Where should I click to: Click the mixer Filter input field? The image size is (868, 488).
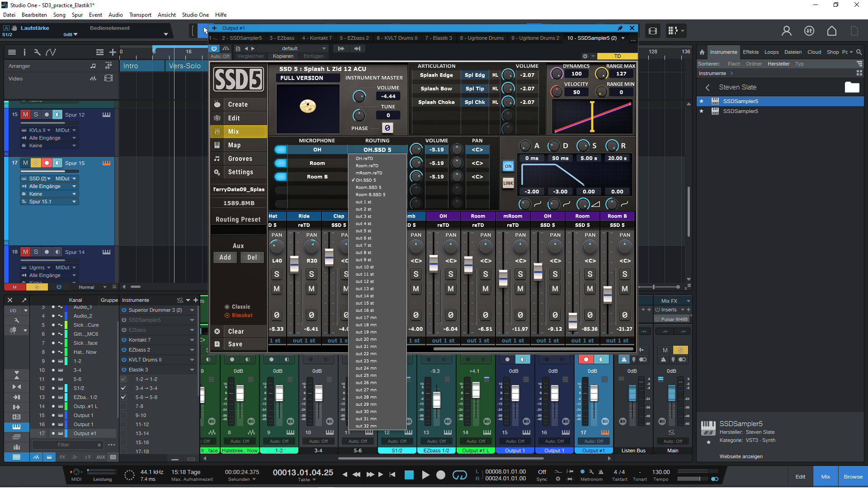(x=63, y=445)
